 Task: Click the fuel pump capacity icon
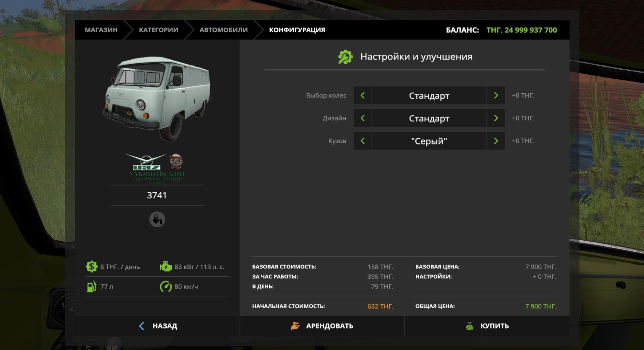point(92,287)
